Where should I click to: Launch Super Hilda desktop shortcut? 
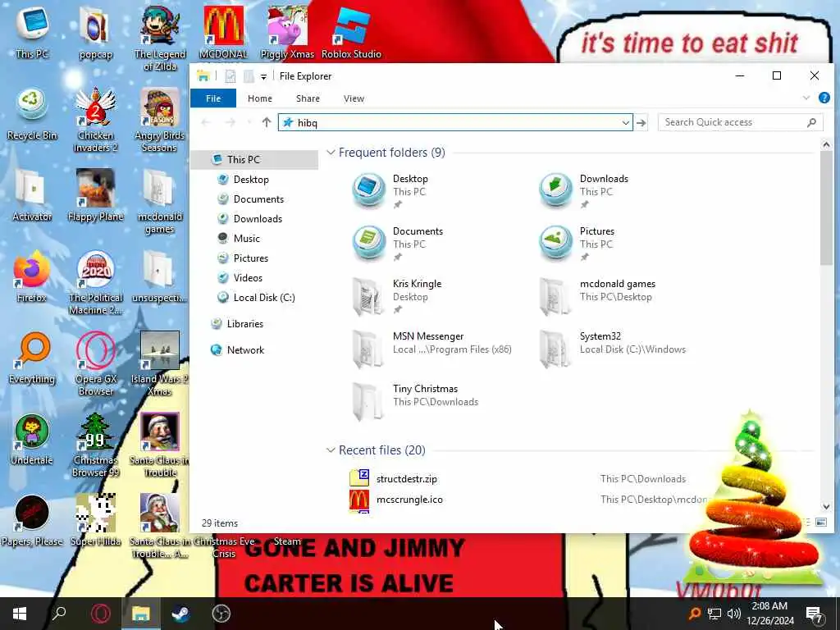pos(95,520)
